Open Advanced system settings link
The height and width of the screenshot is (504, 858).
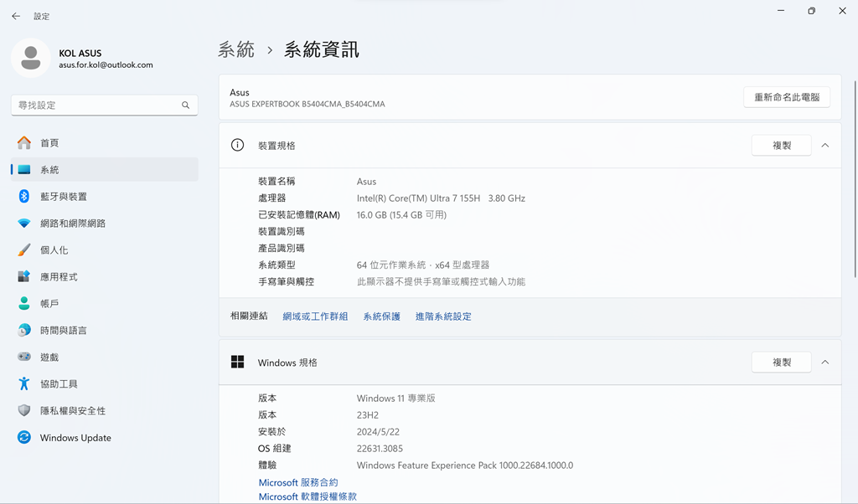click(x=443, y=316)
